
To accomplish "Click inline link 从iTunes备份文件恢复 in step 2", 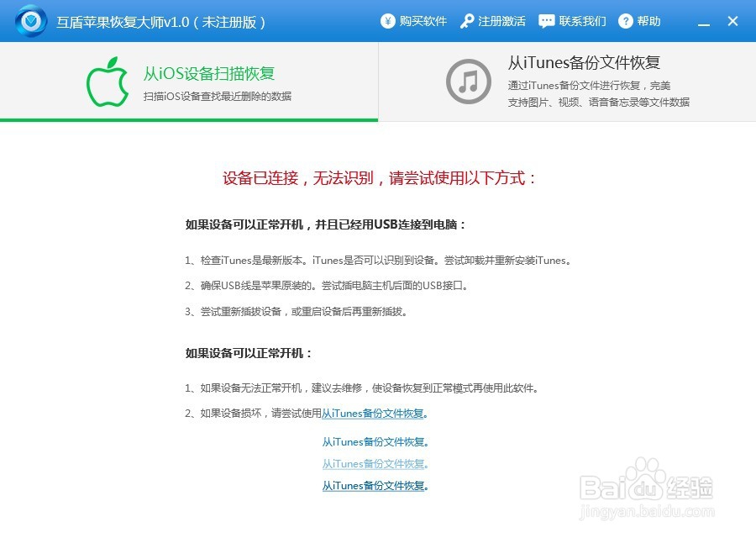I will pyautogui.click(x=375, y=414).
